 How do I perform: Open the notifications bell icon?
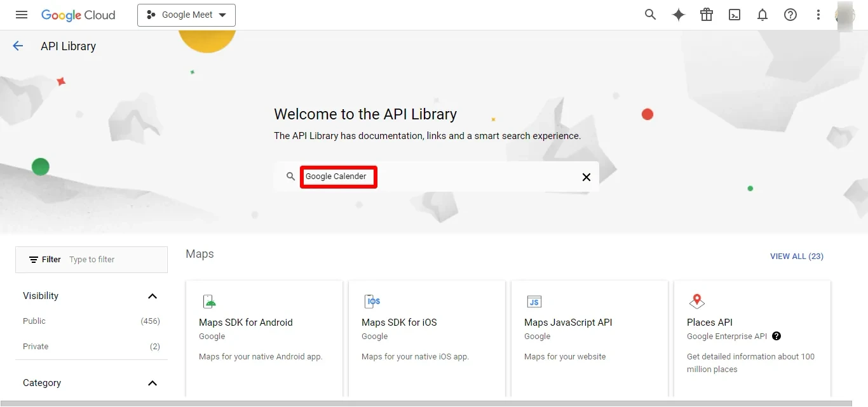pyautogui.click(x=763, y=15)
